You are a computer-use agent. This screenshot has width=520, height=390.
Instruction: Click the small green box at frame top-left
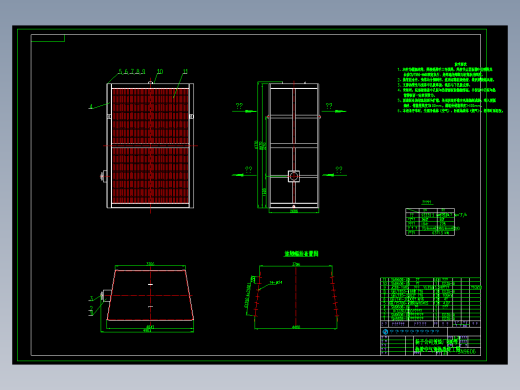coord(48,38)
